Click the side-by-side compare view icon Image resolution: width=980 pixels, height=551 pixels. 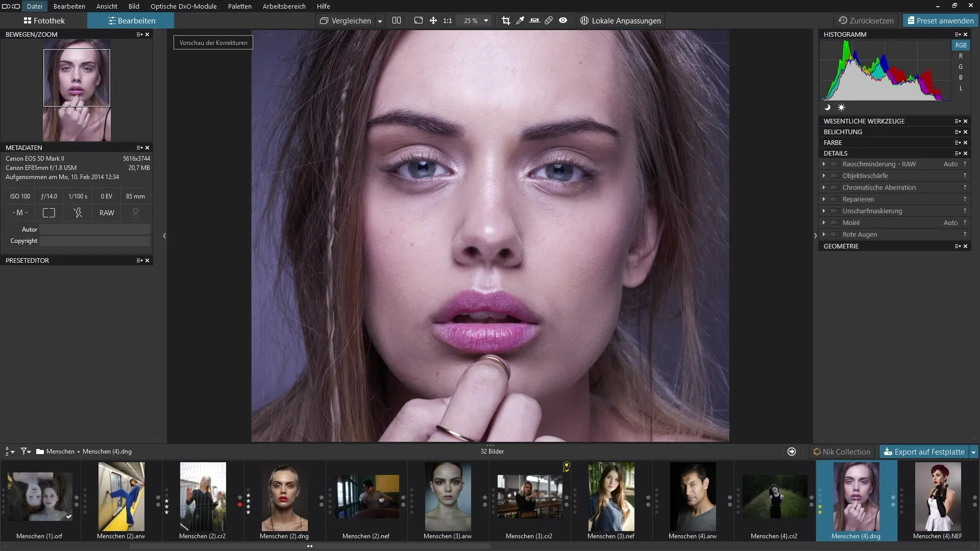(x=397, y=20)
